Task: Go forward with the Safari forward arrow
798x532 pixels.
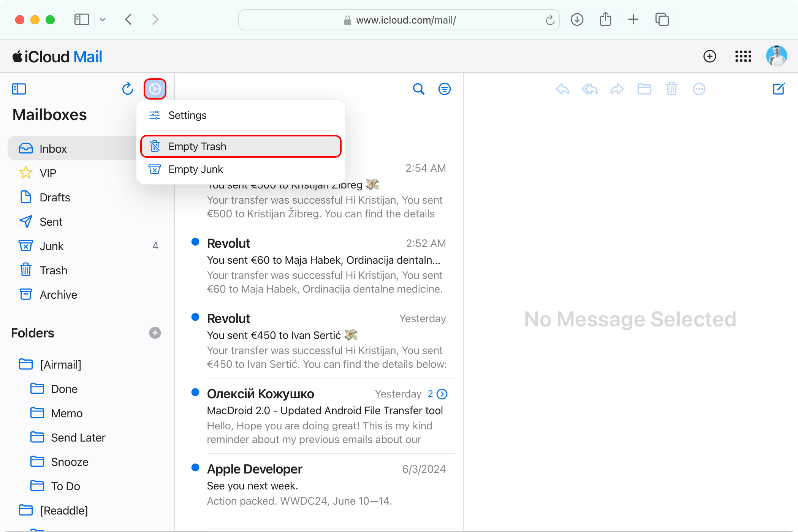Action: pyautogui.click(x=155, y=19)
